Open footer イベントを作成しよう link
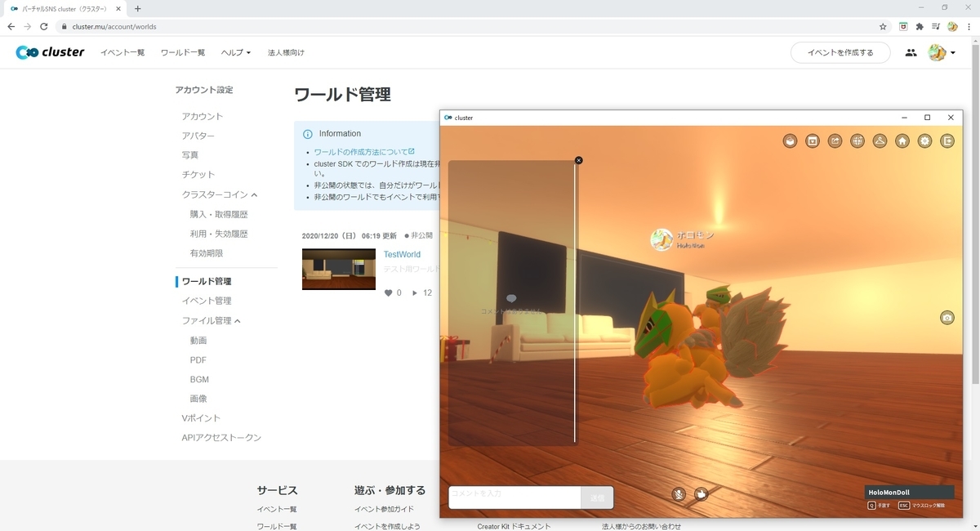The height and width of the screenshot is (531, 980). [x=387, y=527]
